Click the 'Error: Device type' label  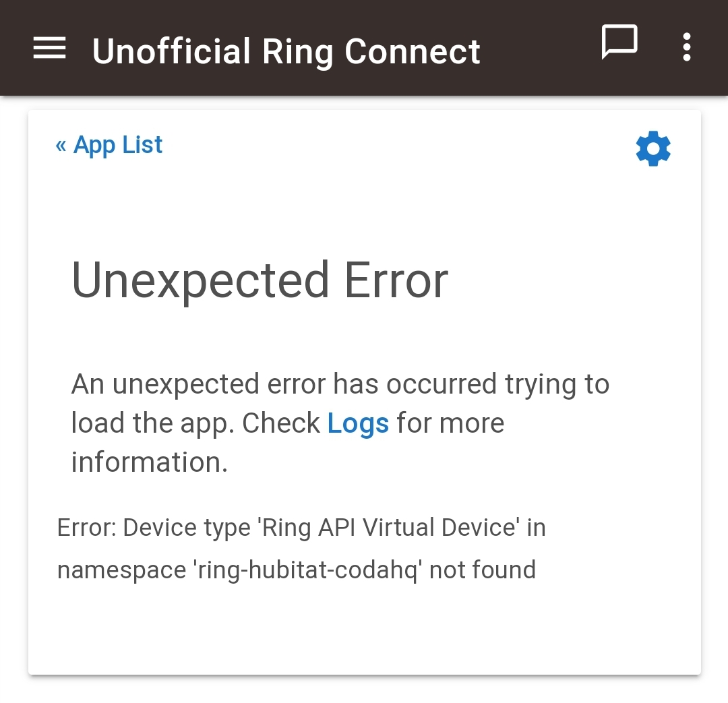pyautogui.click(x=154, y=528)
